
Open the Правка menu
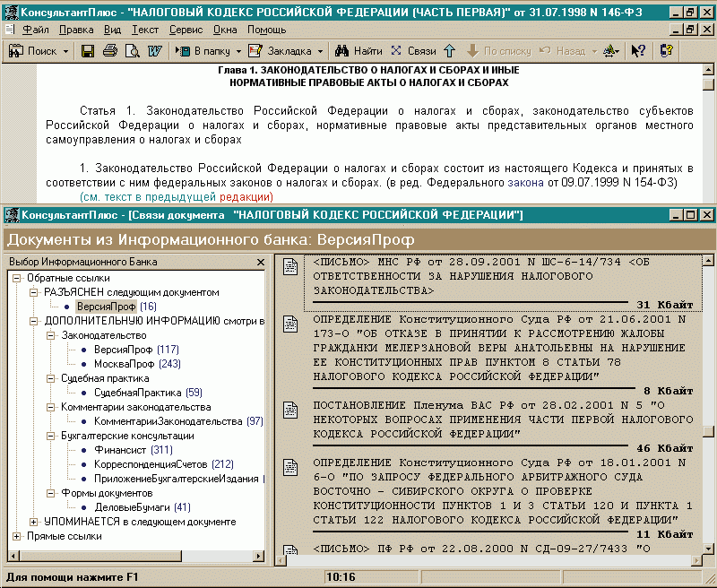76,30
